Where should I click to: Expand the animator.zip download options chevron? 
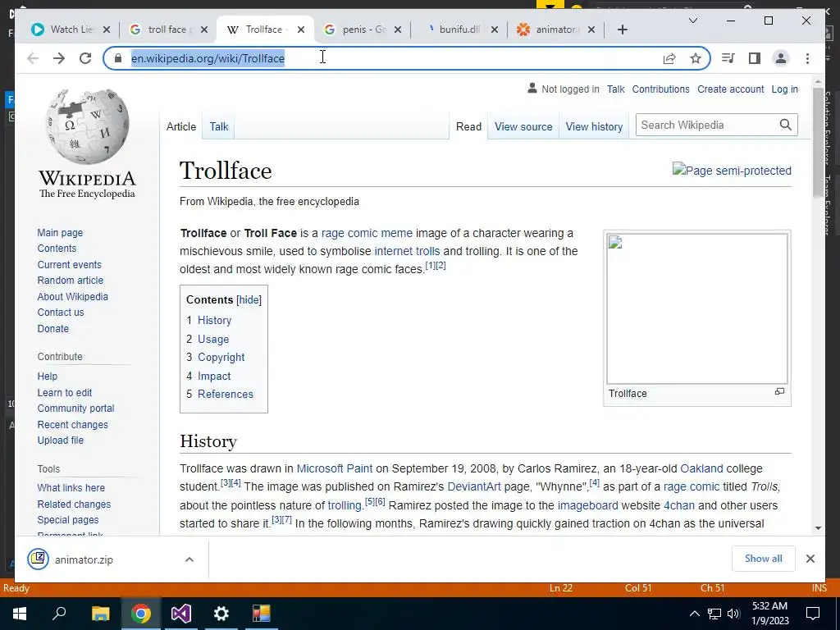click(189, 559)
